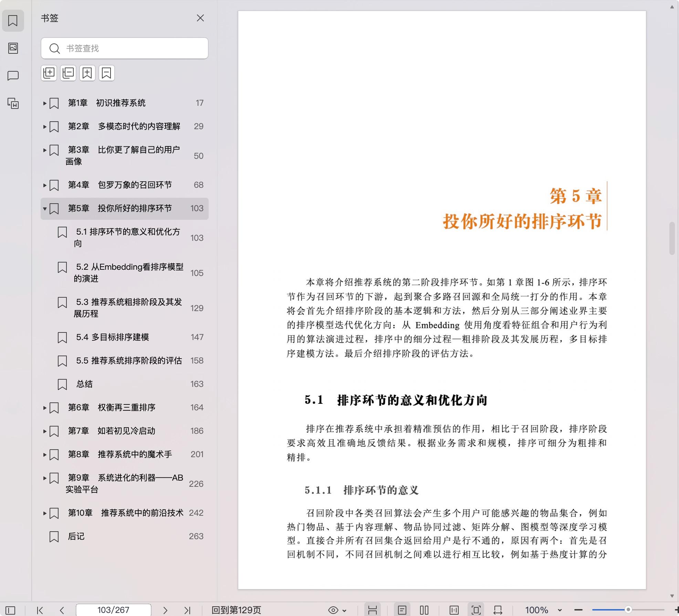The height and width of the screenshot is (616, 679).
Task: Click the bookmark icon beside 后记
Action: tap(54, 536)
